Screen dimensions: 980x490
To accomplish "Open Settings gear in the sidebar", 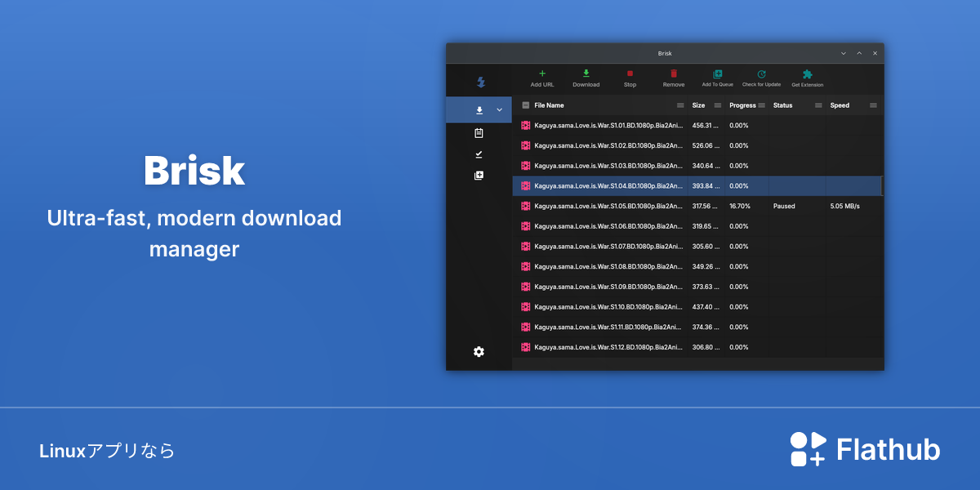I will click(479, 351).
